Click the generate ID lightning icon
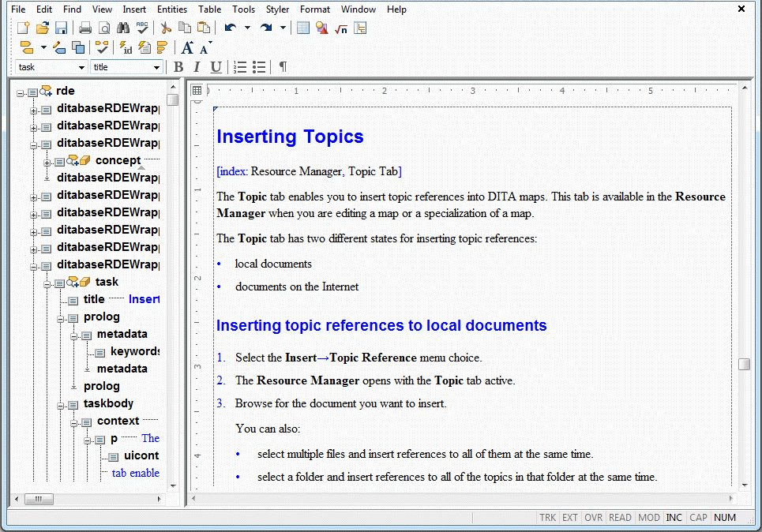The image size is (762, 532). tap(126, 47)
